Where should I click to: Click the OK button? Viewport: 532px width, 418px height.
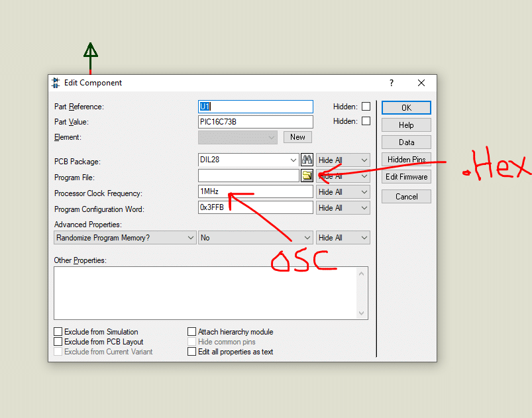tap(406, 108)
